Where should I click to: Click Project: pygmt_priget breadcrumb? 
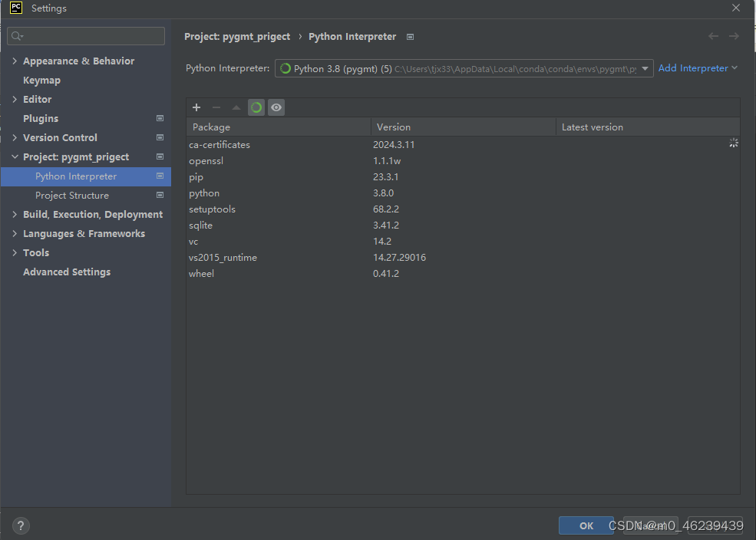(237, 37)
